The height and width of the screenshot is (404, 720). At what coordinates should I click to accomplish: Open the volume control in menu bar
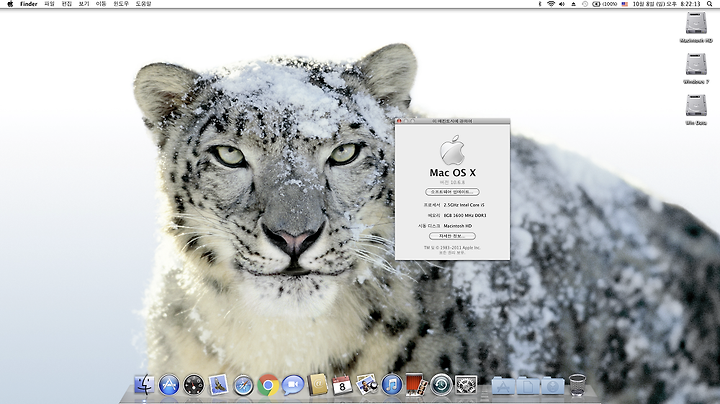click(562, 4)
